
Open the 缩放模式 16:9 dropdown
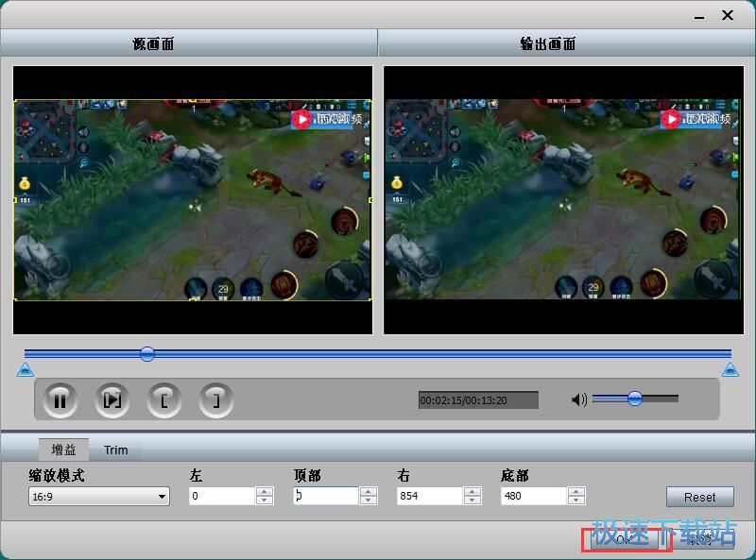99,497
